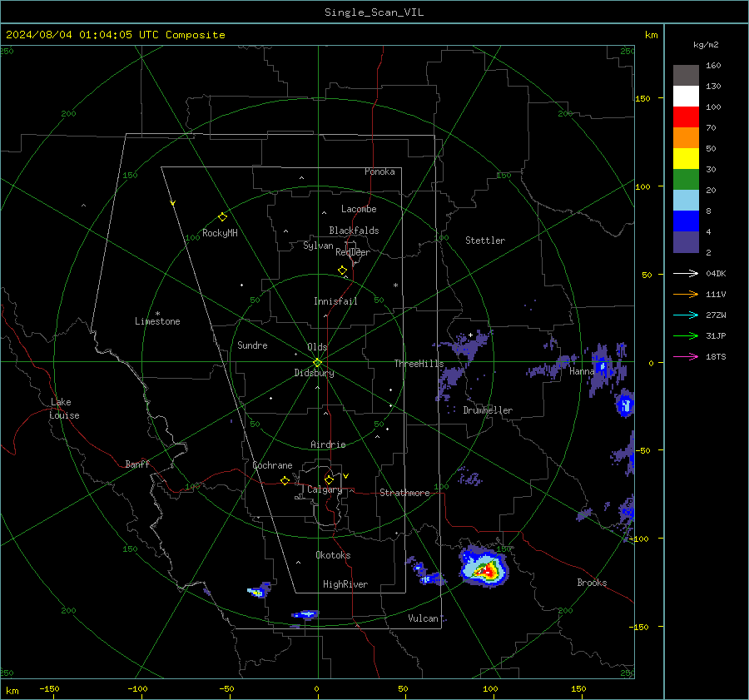The height and width of the screenshot is (700, 749).
Task: Click the Cochrane town label
Action: point(272,465)
